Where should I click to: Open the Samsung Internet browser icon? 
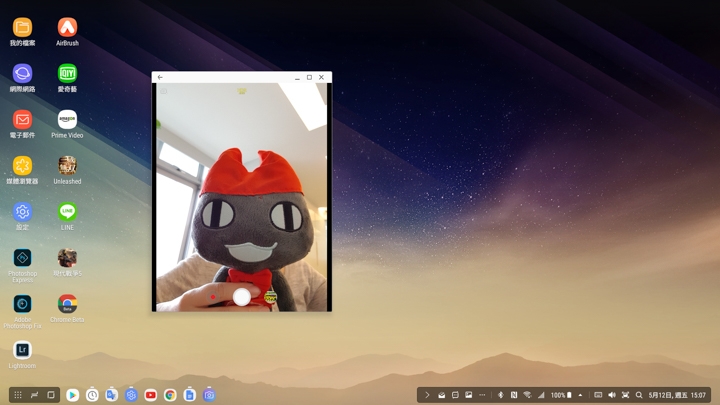22,73
